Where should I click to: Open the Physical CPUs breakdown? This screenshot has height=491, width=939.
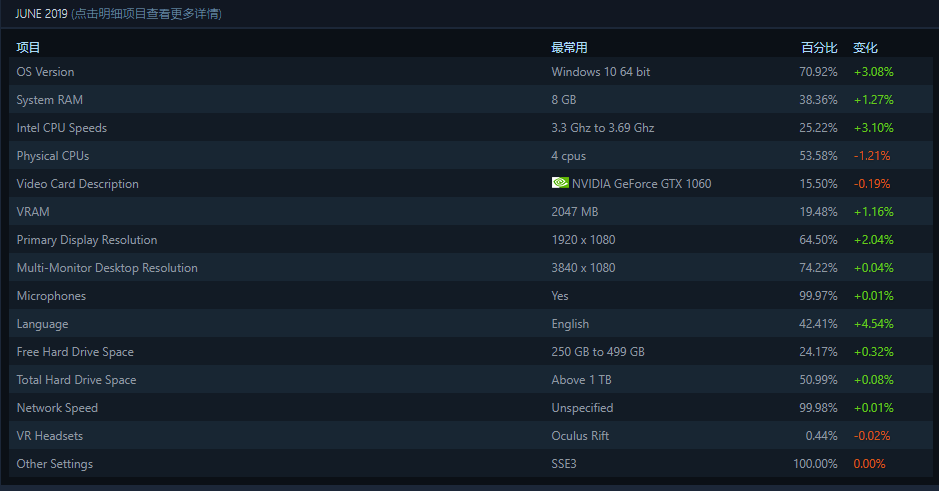click(x=471, y=156)
